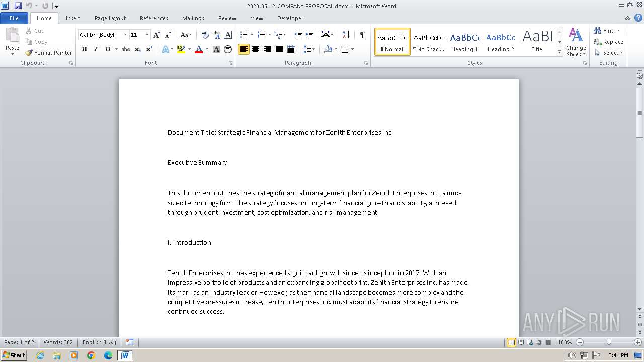Click the Enclose Characters icon
Viewport: 644px width, 362px height.
pyautogui.click(x=228, y=49)
